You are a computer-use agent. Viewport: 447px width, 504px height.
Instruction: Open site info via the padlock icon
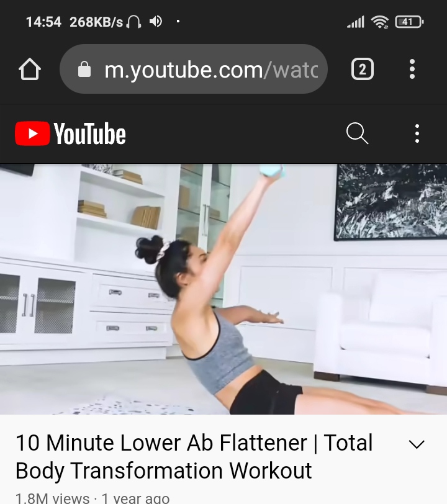tap(84, 69)
